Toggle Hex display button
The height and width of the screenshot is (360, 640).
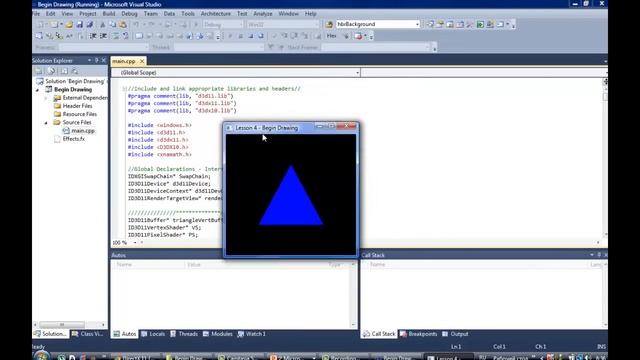[x=331, y=36]
